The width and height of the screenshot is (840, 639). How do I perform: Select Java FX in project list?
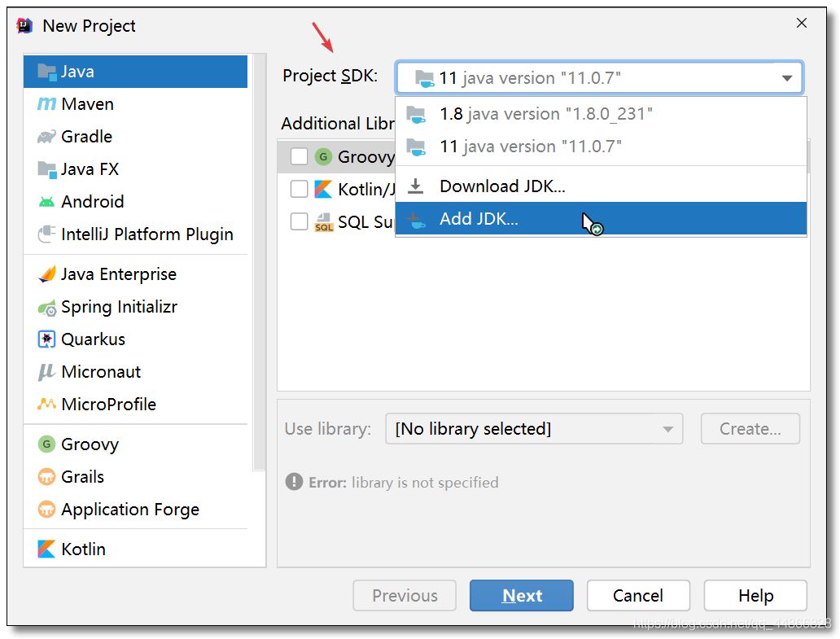coord(90,169)
